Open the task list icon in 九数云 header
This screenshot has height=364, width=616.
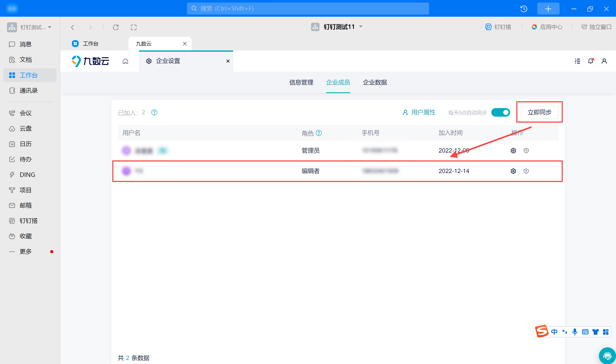(577, 61)
